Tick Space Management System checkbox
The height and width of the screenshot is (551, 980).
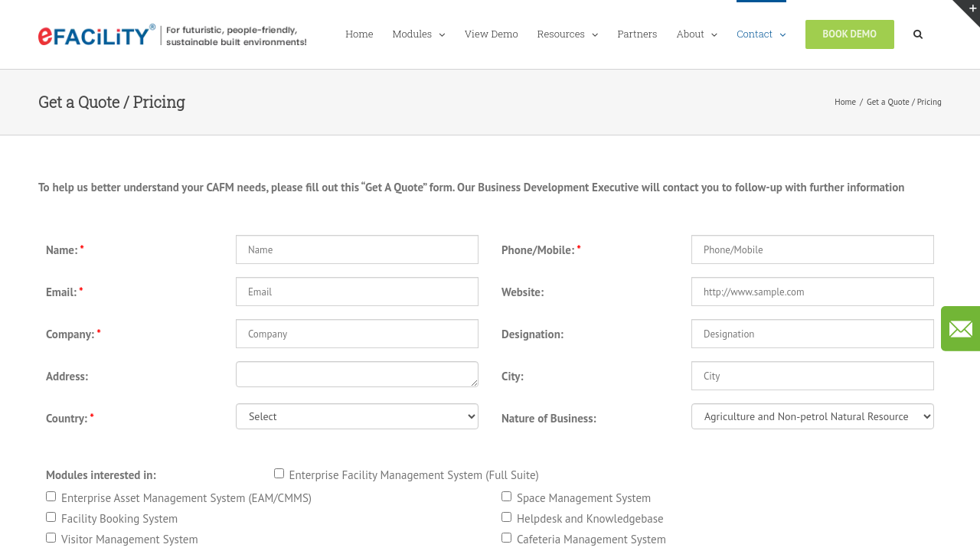click(x=506, y=497)
